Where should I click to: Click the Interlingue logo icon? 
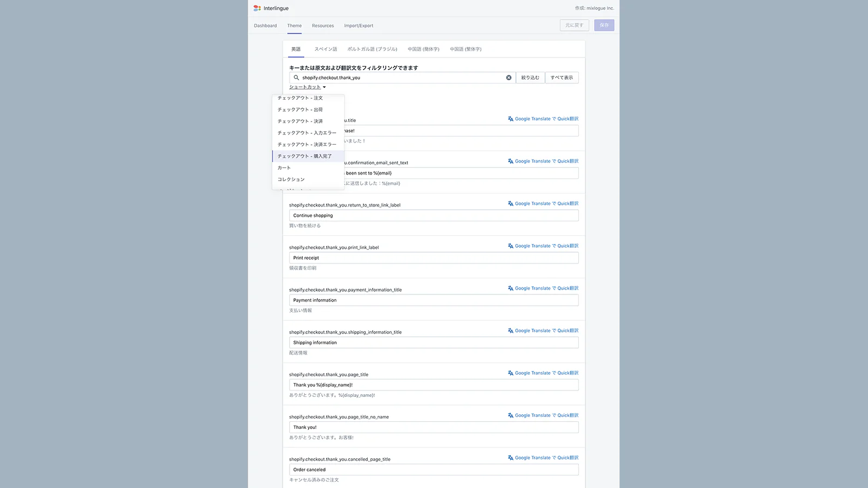pyautogui.click(x=257, y=8)
